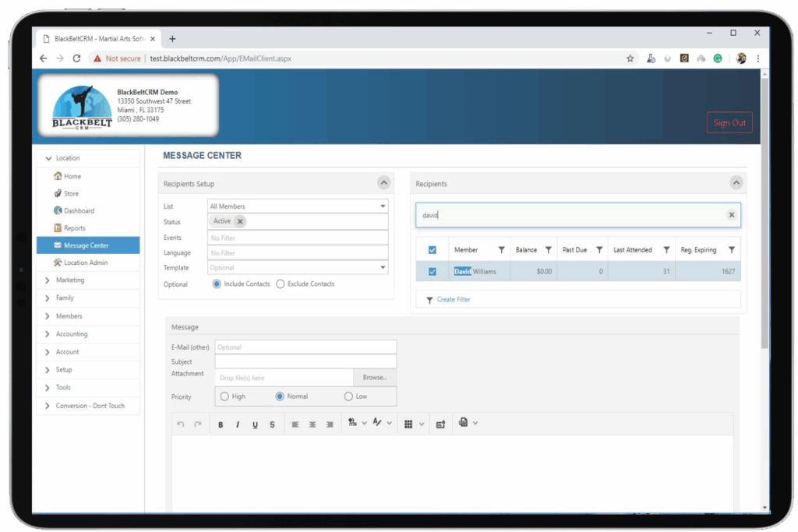Insert a table using the grid icon
This screenshot has height=532, width=798.
point(409,424)
